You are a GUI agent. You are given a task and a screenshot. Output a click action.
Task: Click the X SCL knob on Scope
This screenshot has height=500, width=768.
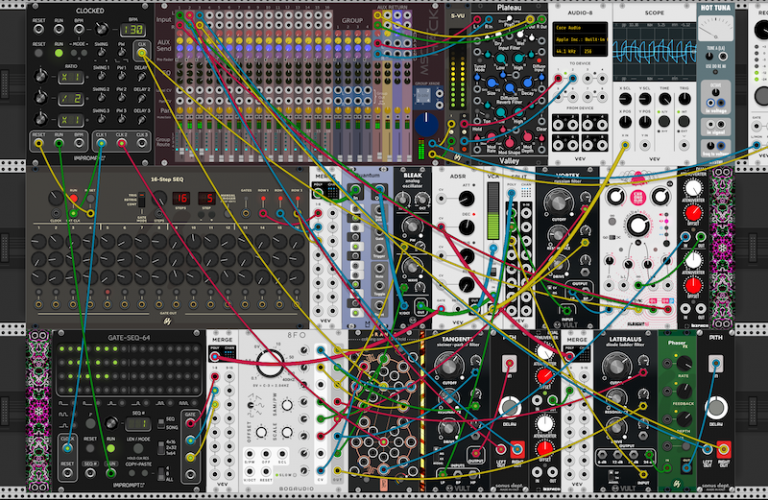(x=625, y=99)
